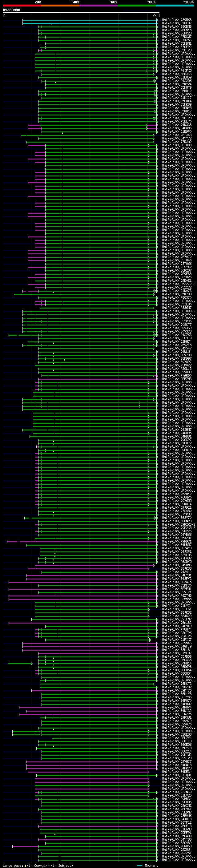Open hit UniRef100_Q39568

click(177, 20)
